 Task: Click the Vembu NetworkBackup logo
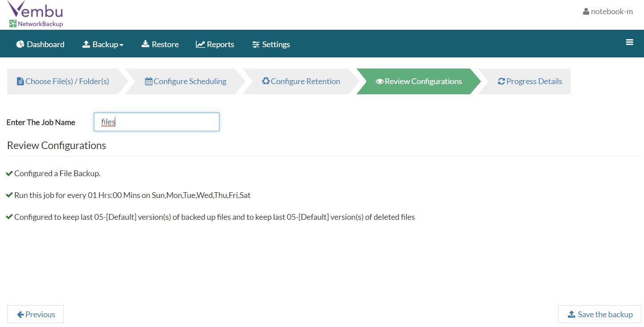(35, 14)
